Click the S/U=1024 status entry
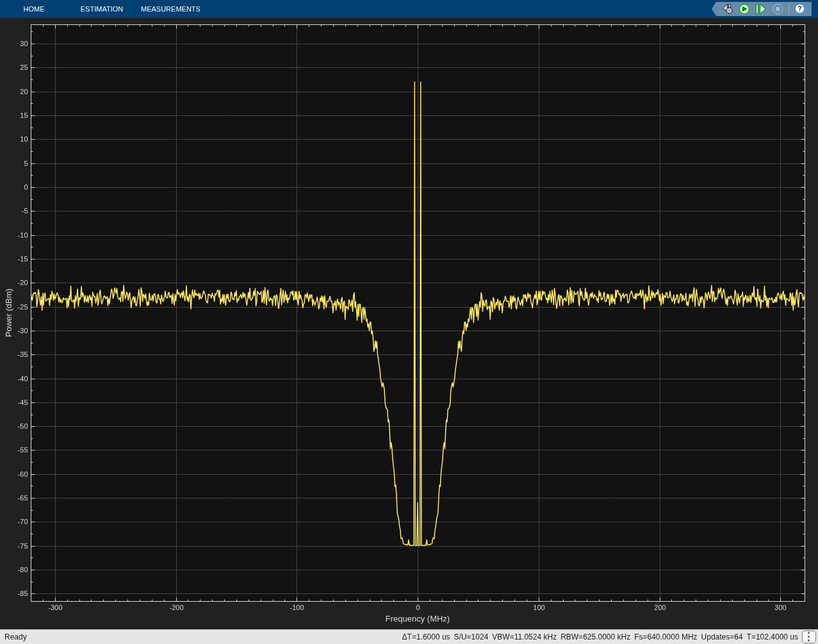Screen dimensions: 818x644 pyautogui.click(x=471, y=637)
